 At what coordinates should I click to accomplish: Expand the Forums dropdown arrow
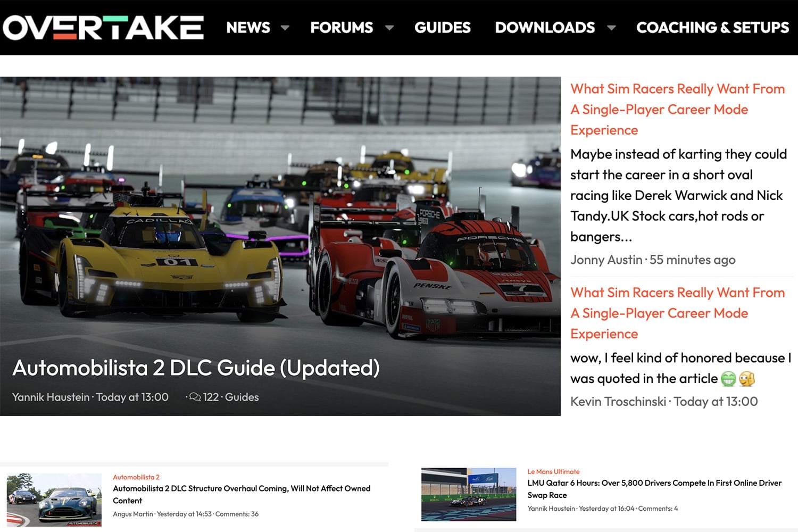(389, 28)
